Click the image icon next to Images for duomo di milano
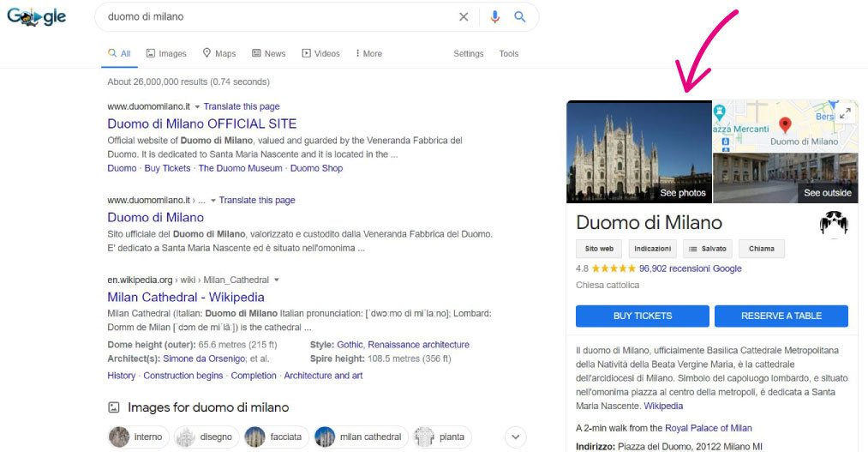The height and width of the screenshot is (452, 868). coord(113,407)
